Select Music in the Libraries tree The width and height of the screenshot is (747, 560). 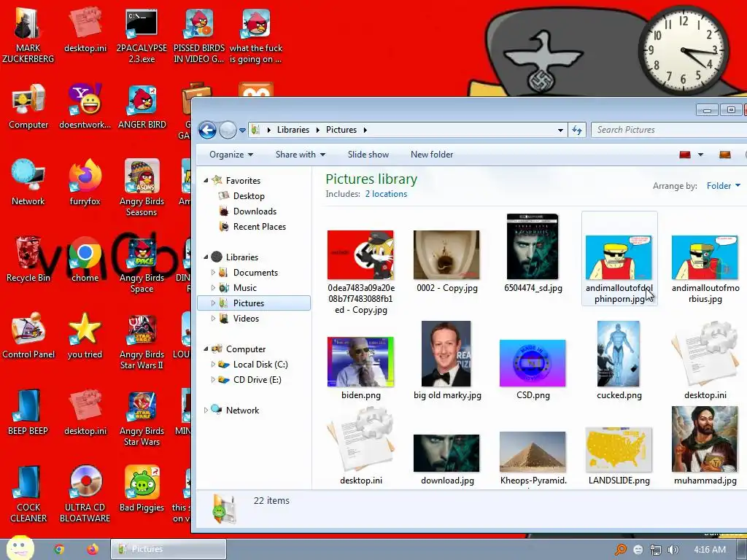tap(244, 287)
